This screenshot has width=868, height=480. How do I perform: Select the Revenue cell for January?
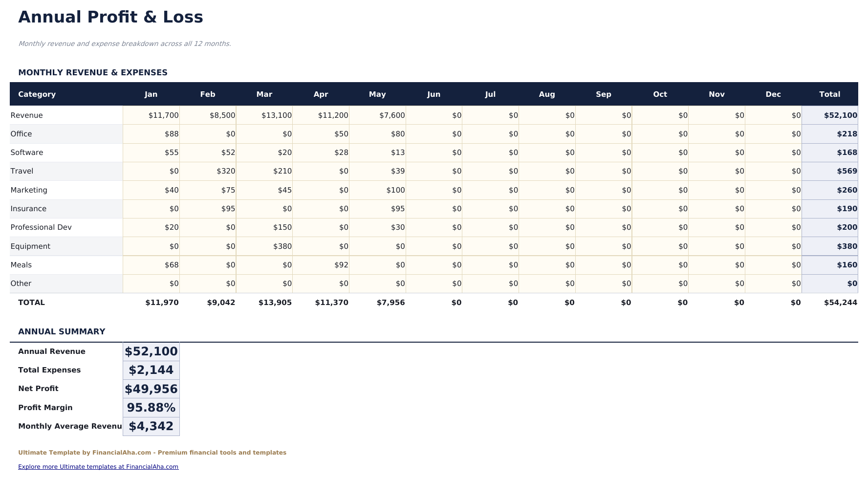(x=163, y=115)
